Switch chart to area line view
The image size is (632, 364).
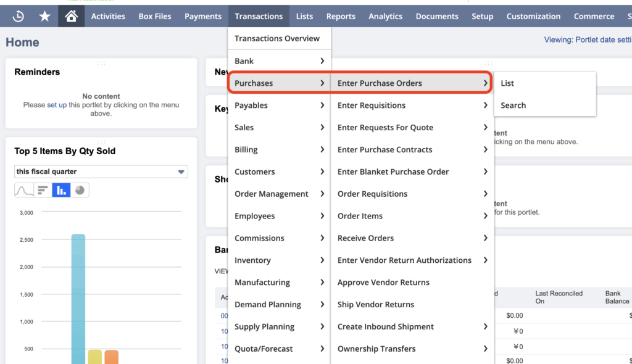[x=24, y=190]
